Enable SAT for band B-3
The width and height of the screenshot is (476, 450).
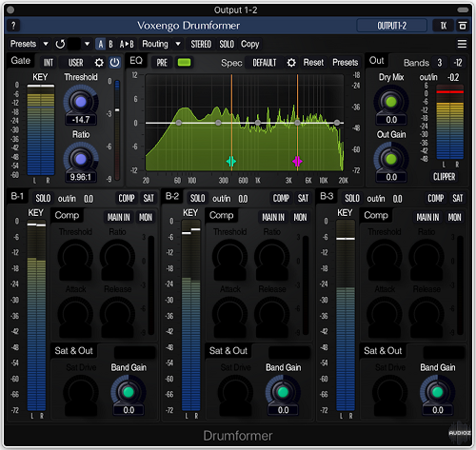click(x=458, y=199)
